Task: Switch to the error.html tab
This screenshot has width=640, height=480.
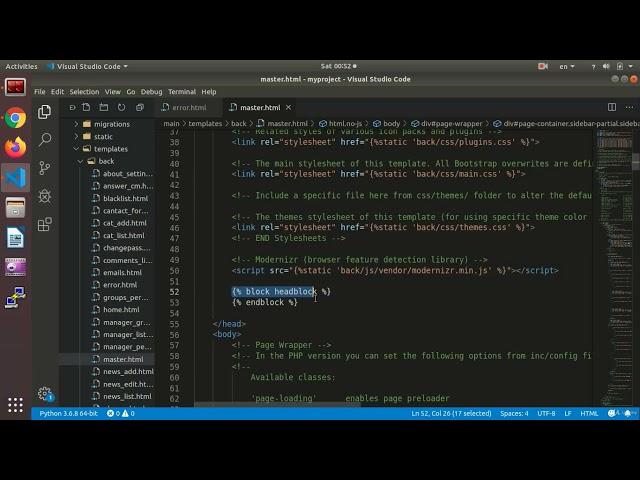Action: [x=189, y=107]
